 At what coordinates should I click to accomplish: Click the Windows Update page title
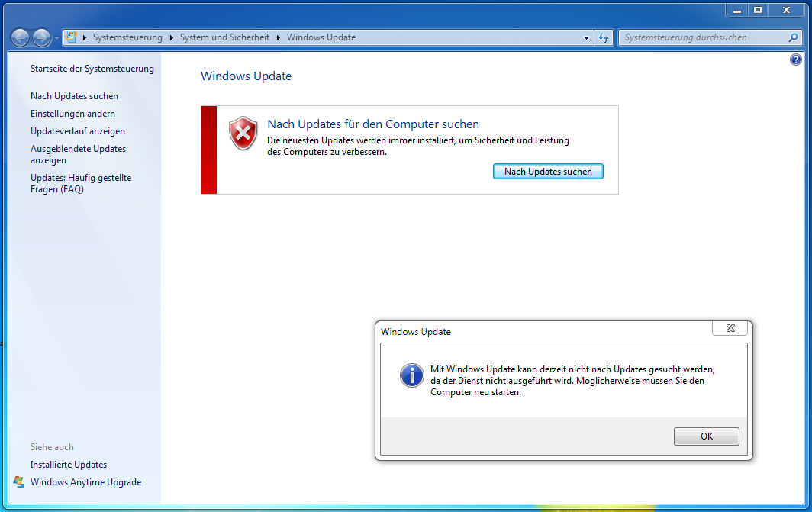click(246, 76)
